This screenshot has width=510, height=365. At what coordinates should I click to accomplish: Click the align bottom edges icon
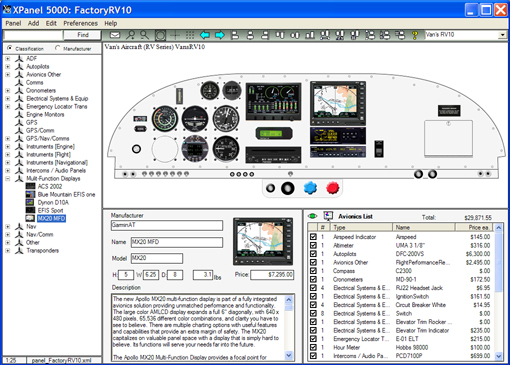coord(310,35)
